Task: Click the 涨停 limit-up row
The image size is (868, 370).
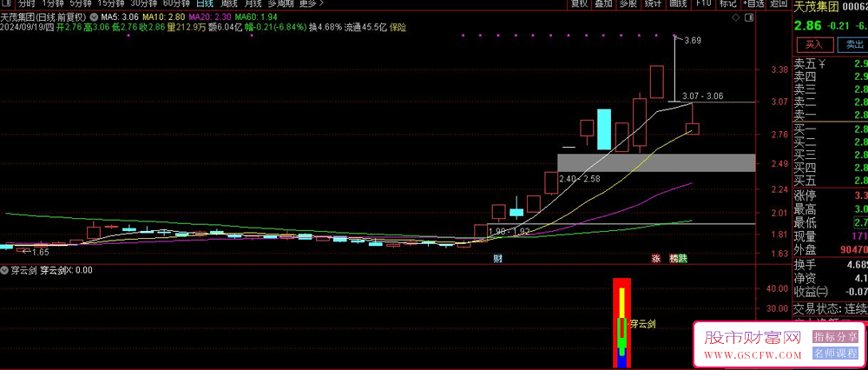Action: tap(831, 195)
